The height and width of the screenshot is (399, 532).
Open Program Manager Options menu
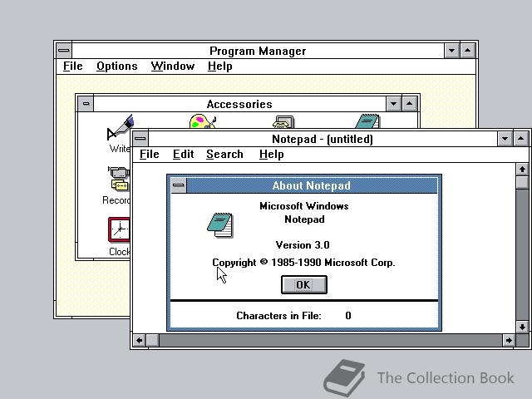click(117, 66)
